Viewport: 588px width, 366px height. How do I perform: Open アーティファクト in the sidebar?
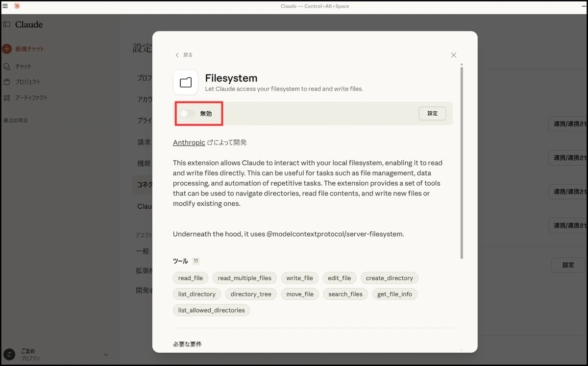[32, 98]
